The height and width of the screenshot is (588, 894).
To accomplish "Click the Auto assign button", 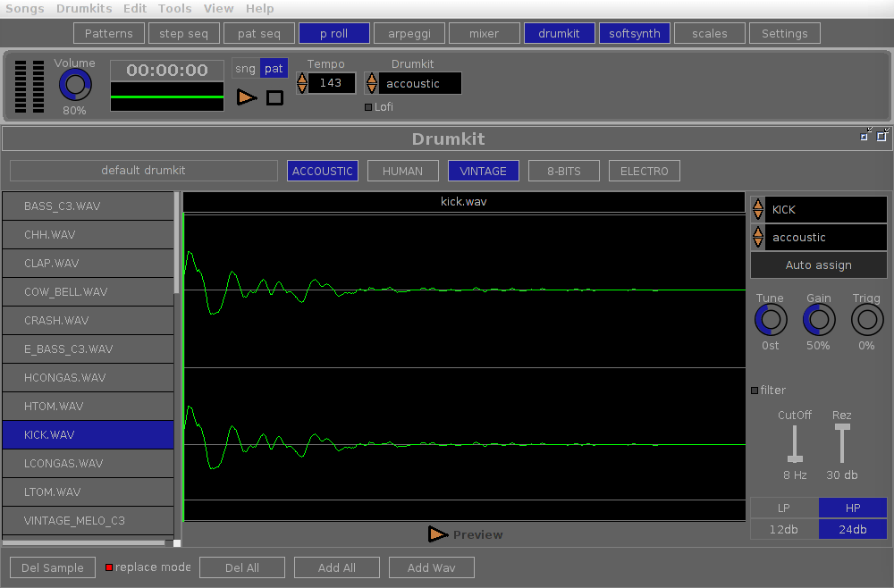I will click(x=818, y=265).
